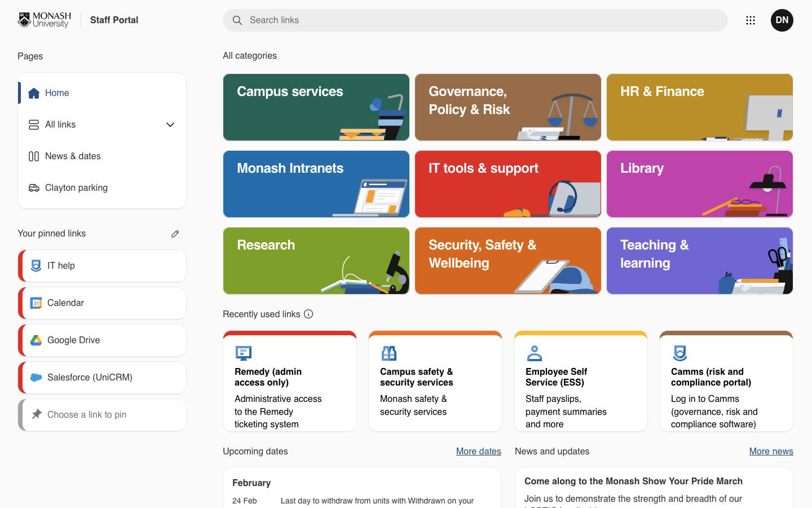812x508 pixels.
Task: Open the Pride March news article
Action: [x=633, y=481]
